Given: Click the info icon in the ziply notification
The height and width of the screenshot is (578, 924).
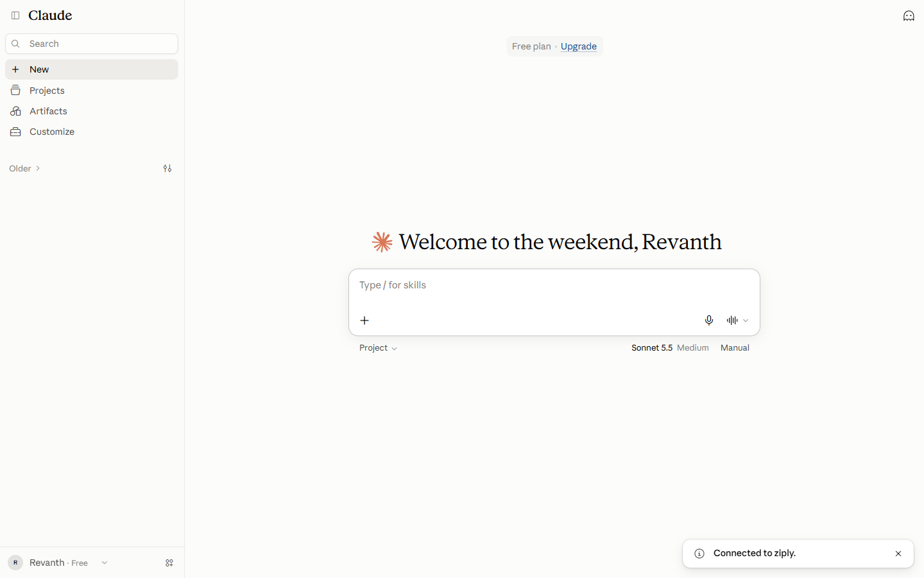Looking at the screenshot, I should 699,554.
